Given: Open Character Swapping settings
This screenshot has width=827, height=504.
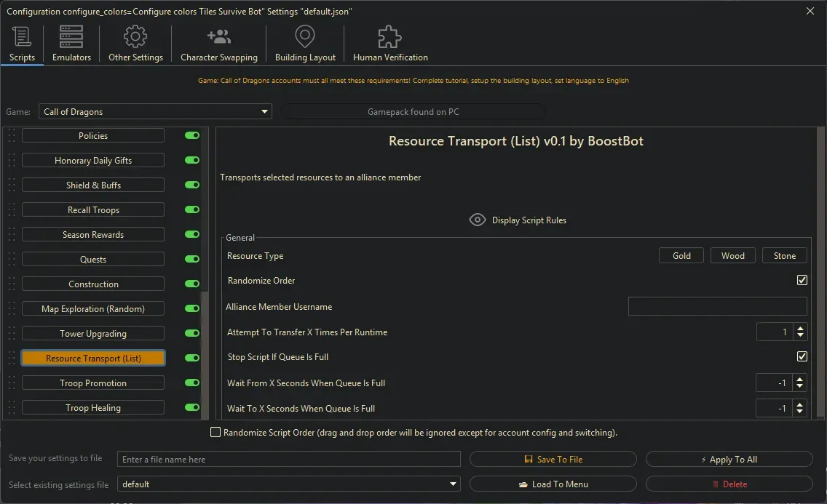Looking at the screenshot, I should coord(218,36).
